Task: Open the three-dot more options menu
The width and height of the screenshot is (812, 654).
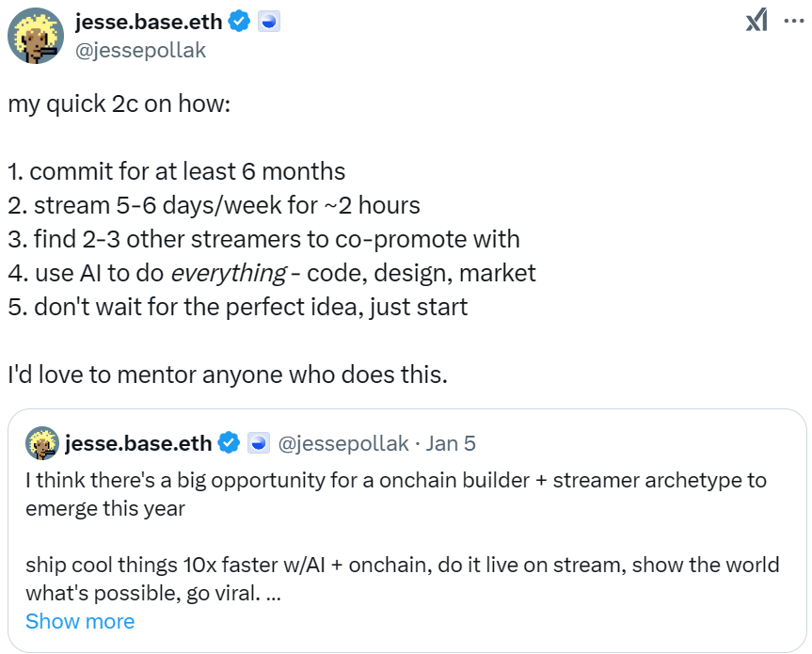Action: [794, 20]
